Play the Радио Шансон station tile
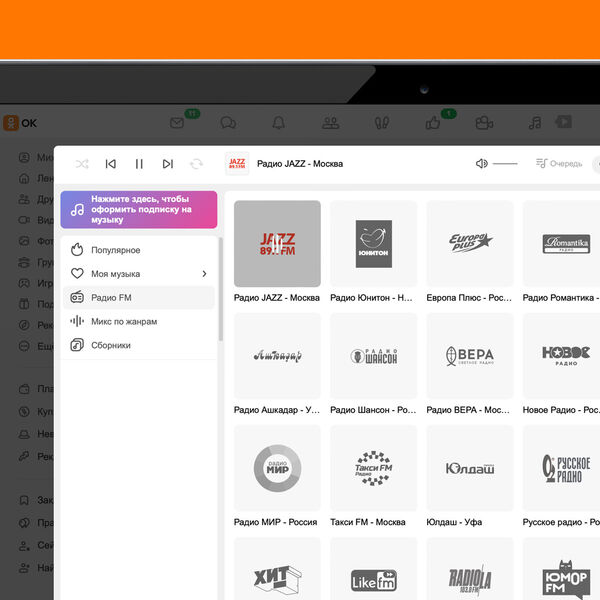Screen dimensions: 600x600 click(374, 356)
